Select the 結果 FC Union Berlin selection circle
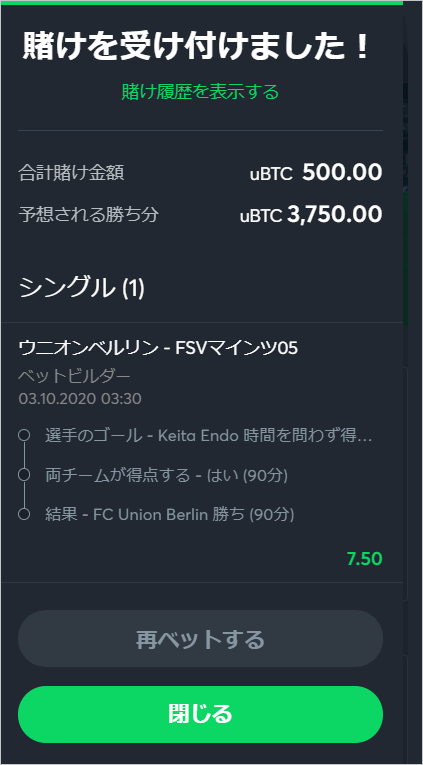423x765 pixels. pyautogui.click(x=24, y=514)
